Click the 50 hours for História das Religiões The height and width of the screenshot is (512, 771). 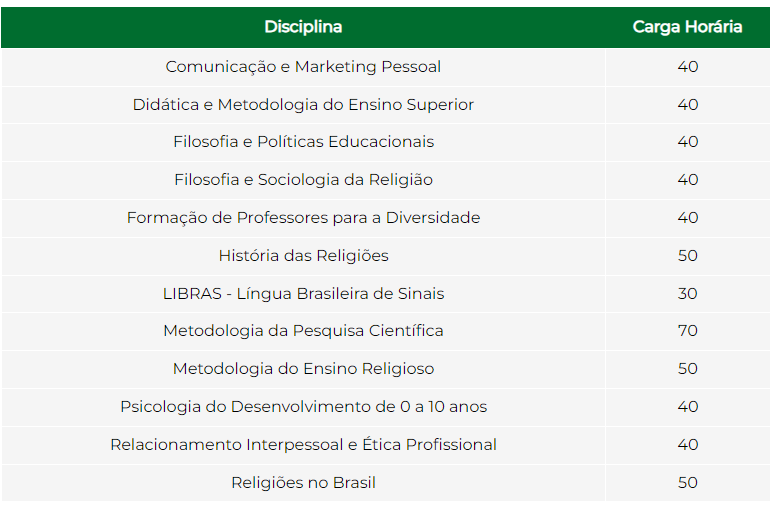(687, 256)
